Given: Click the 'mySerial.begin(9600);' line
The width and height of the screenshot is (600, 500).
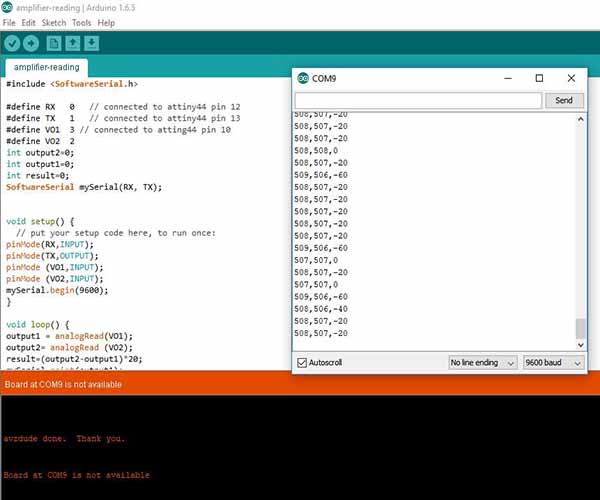Looking at the screenshot, I should point(57,290).
